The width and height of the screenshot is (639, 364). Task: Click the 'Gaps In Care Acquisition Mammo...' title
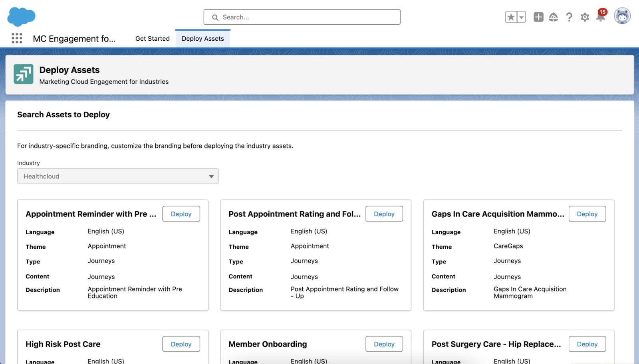[x=498, y=214]
